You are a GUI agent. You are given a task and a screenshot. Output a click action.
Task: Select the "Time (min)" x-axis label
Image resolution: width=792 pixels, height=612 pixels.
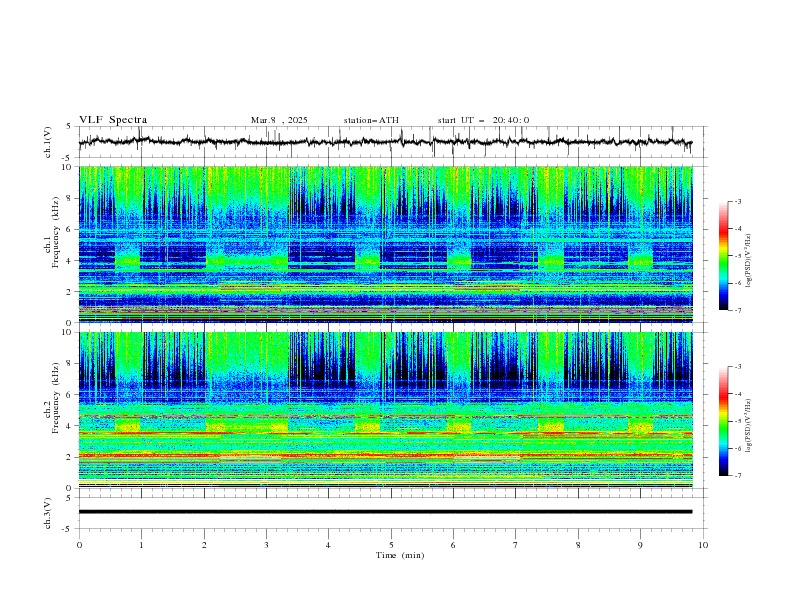[x=400, y=555]
